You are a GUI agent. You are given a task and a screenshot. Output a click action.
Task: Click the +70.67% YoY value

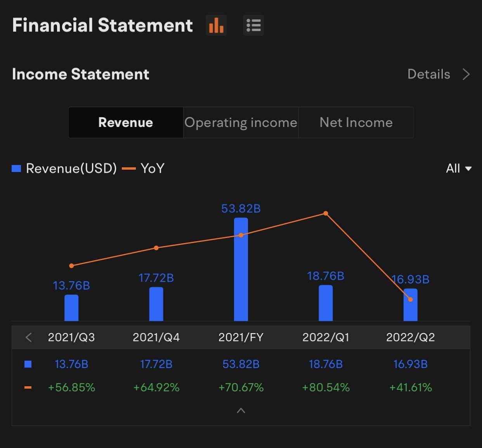tap(241, 387)
